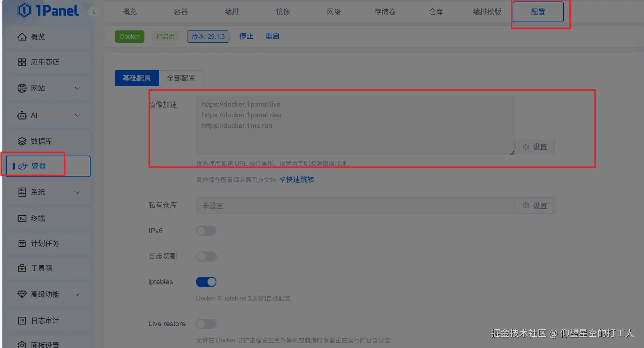Open the 概览 tab in top navigation
The width and height of the screenshot is (644, 348).
pyautogui.click(x=130, y=12)
